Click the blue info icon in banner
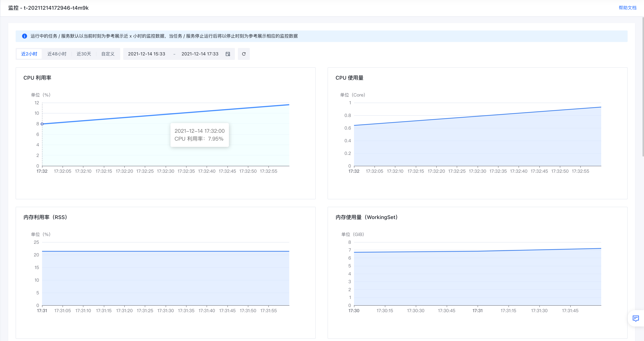 click(x=25, y=36)
